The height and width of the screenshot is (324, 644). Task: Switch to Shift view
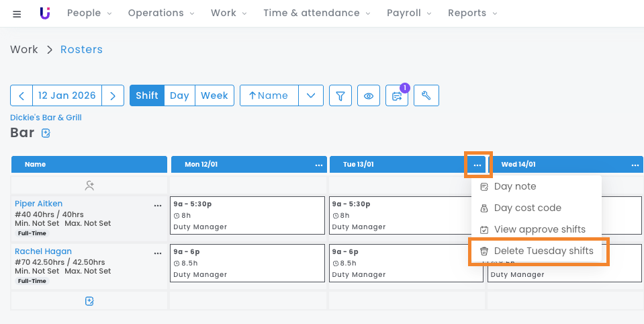pos(146,95)
